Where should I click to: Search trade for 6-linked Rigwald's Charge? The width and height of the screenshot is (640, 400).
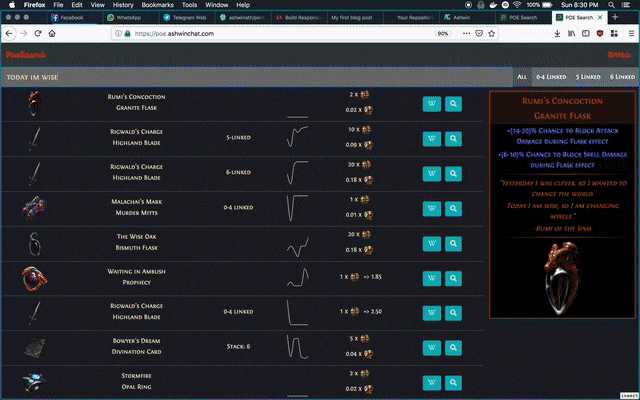[453, 174]
